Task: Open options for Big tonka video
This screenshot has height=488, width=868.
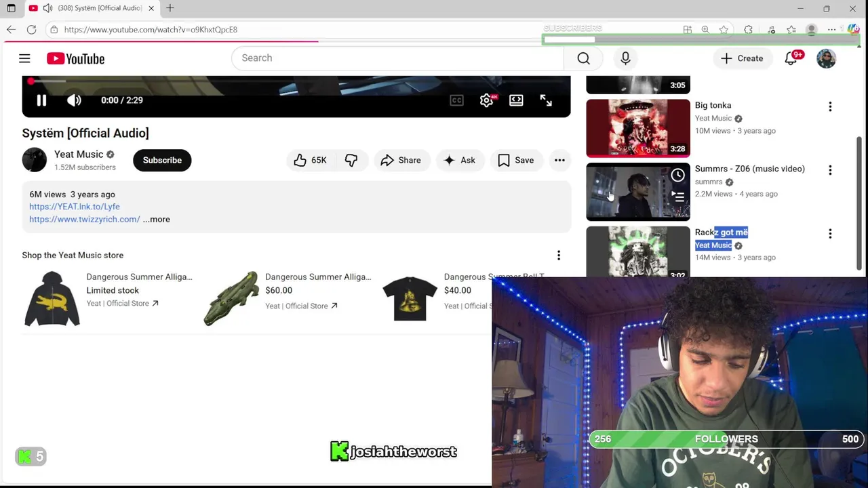Action: (x=830, y=106)
